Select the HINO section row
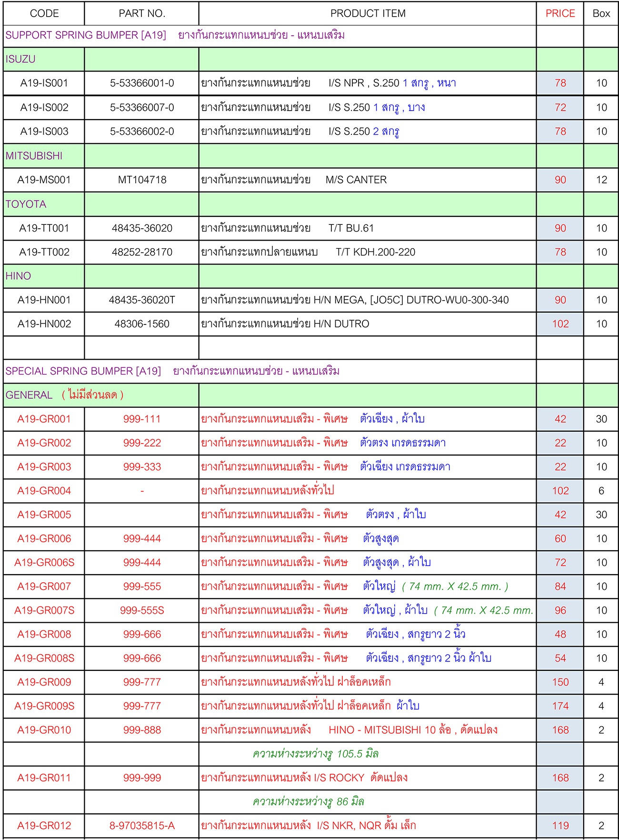This screenshot has width=619, height=840. pos(310,276)
